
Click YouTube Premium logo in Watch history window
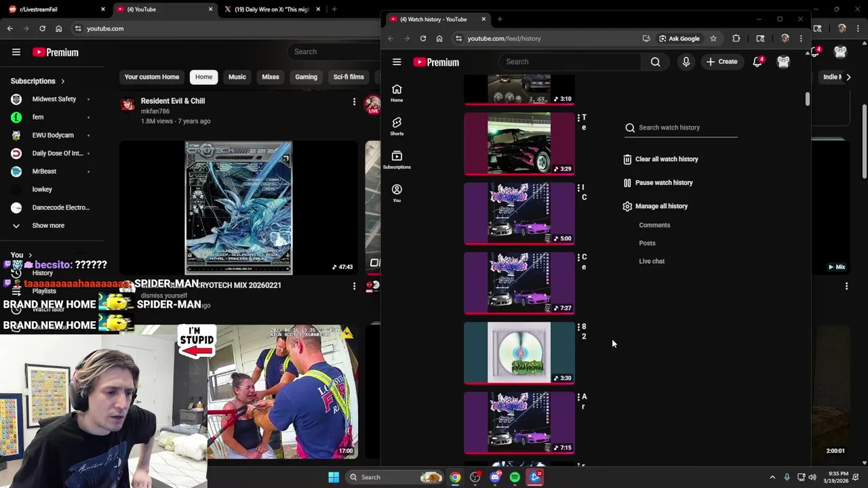coord(436,62)
